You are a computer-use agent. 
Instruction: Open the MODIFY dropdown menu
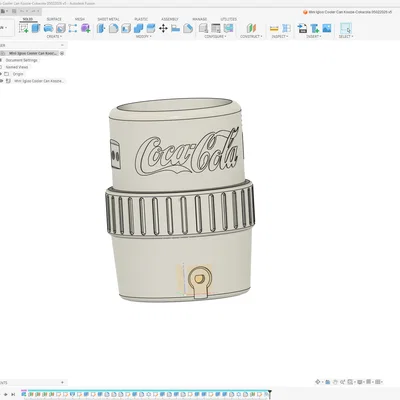(144, 36)
